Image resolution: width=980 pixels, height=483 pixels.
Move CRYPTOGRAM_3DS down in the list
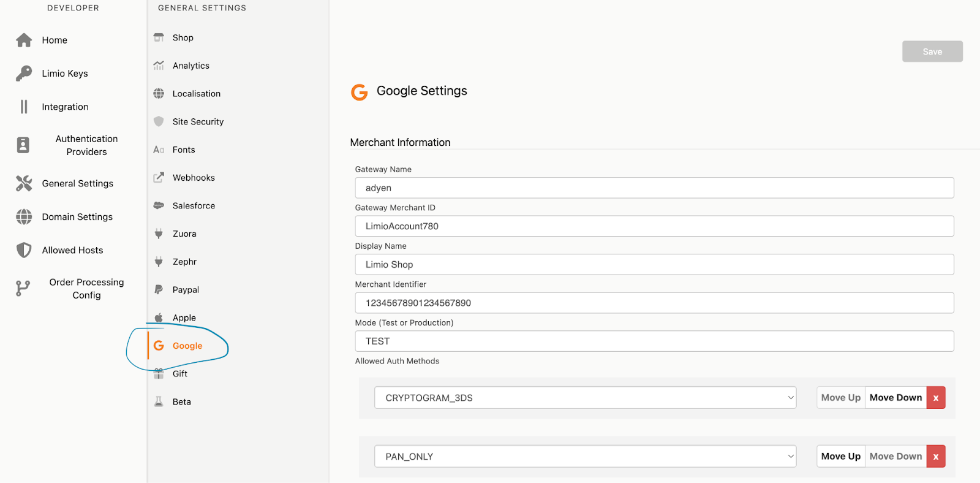pos(895,398)
